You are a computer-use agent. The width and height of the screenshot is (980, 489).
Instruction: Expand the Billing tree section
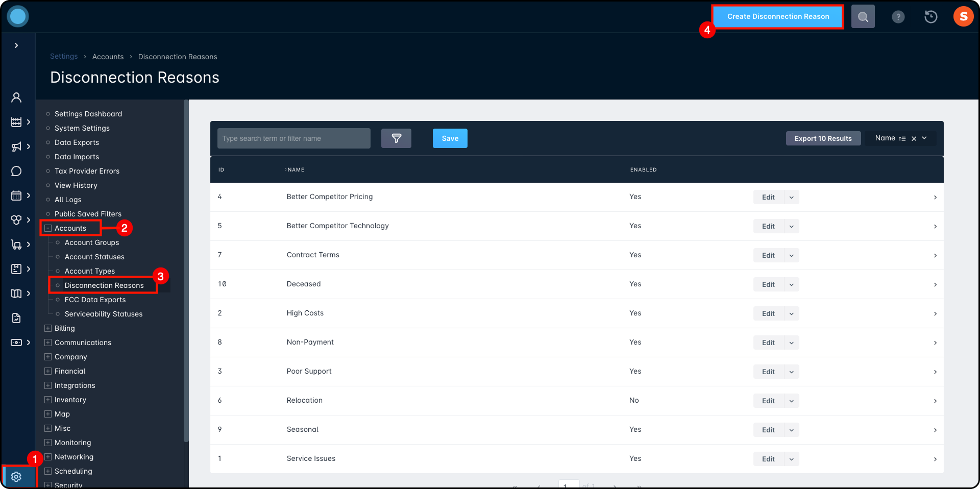coord(48,328)
